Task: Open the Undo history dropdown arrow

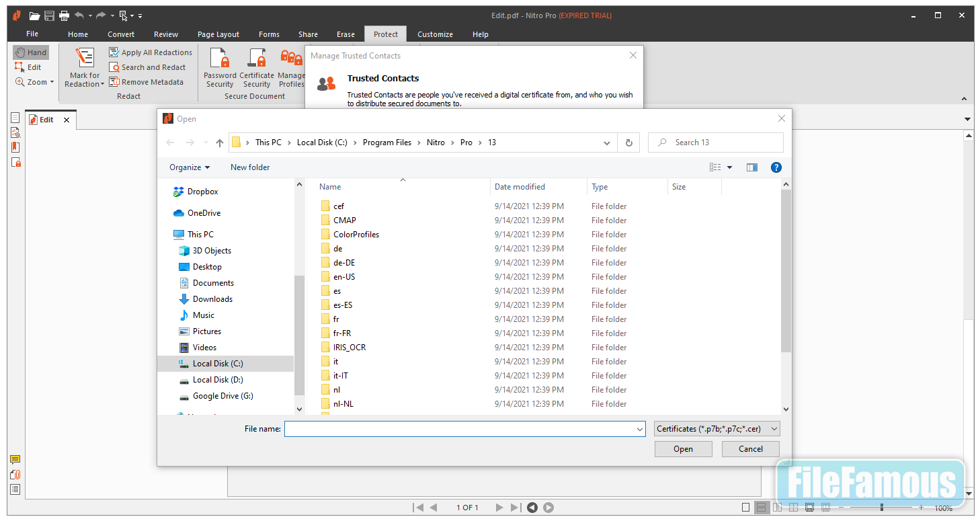Action: (90, 15)
